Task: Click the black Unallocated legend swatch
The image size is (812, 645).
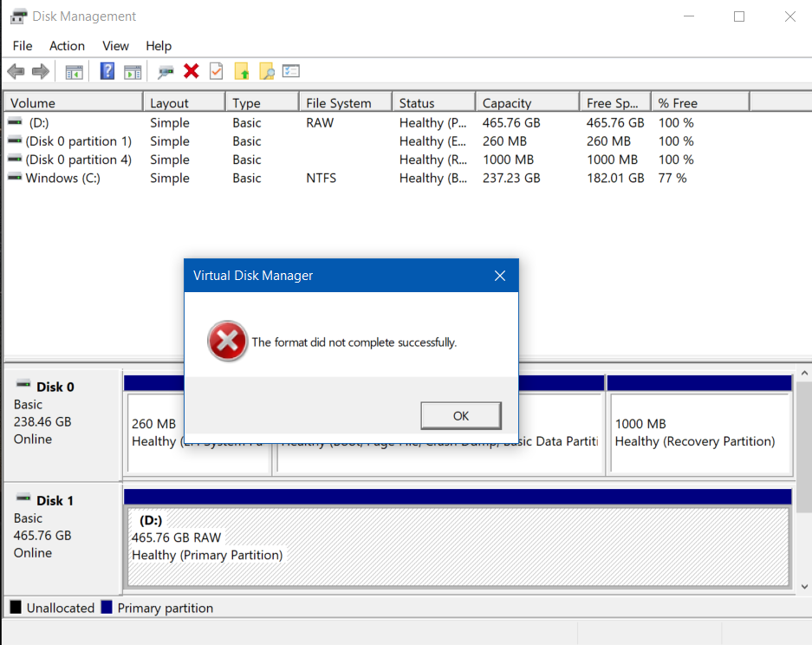Action: [16, 607]
